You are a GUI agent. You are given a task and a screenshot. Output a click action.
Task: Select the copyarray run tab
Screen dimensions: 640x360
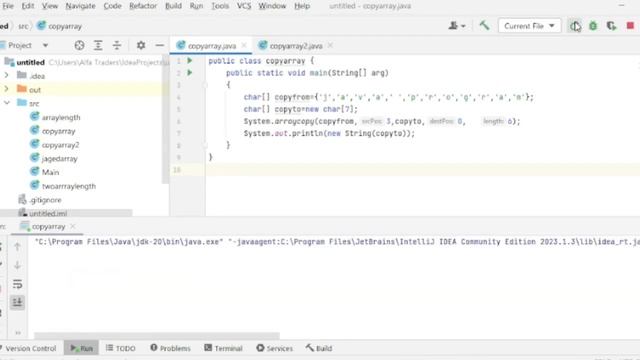click(48, 227)
